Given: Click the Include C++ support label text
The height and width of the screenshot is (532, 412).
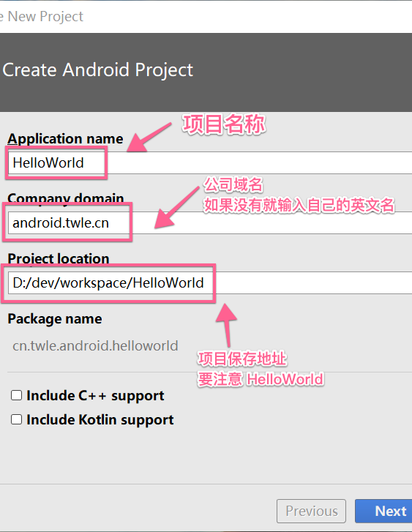Looking at the screenshot, I should coord(95,396).
